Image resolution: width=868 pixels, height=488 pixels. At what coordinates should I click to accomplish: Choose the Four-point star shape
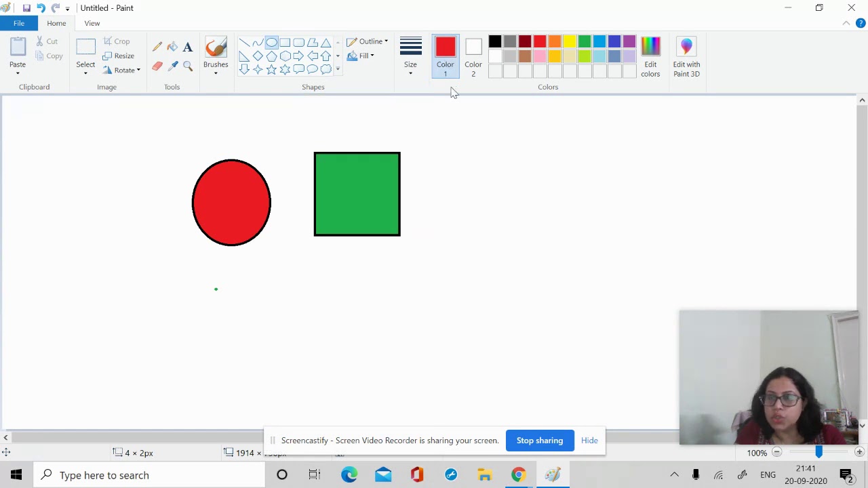258,69
